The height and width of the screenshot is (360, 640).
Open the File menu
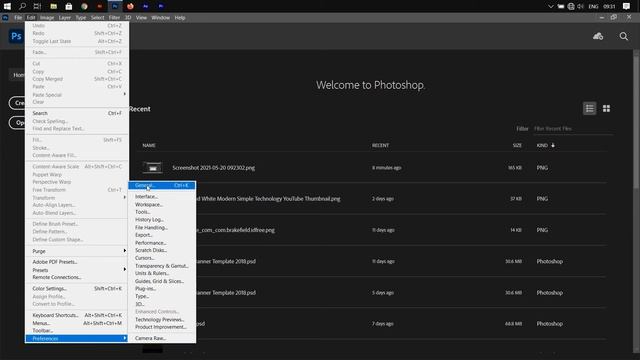tap(18, 18)
